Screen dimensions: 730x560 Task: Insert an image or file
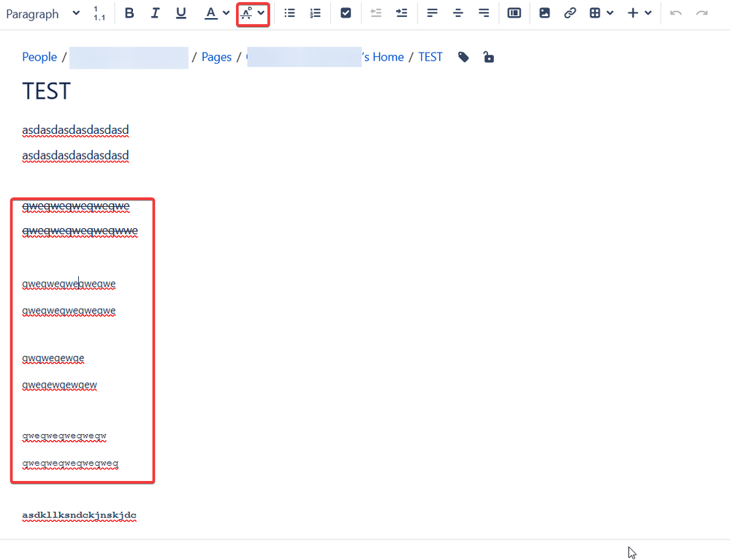click(x=544, y=13)
